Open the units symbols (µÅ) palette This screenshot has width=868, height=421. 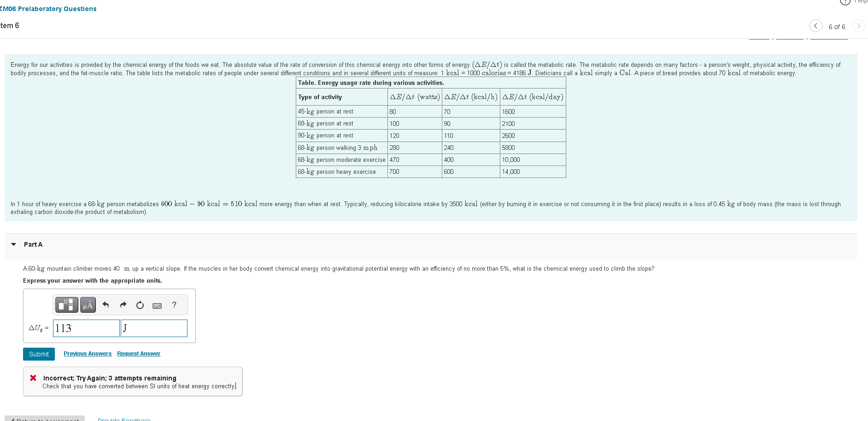click(x=88, y=305)
